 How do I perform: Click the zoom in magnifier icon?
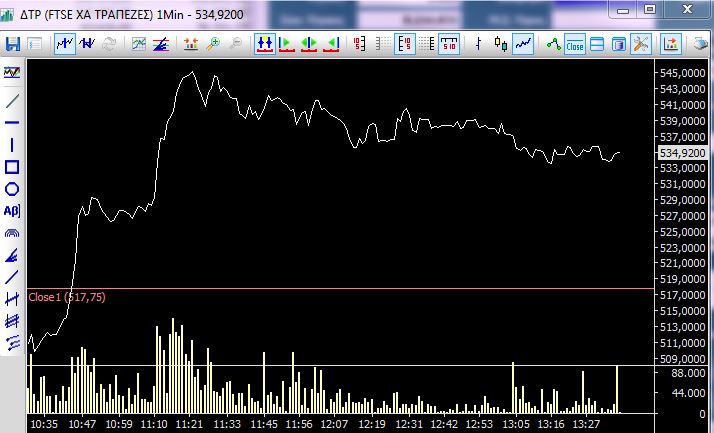[x=212, y=44]
